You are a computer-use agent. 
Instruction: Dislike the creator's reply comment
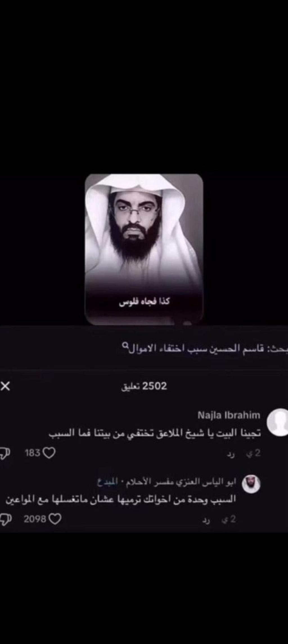coord(5,520)
